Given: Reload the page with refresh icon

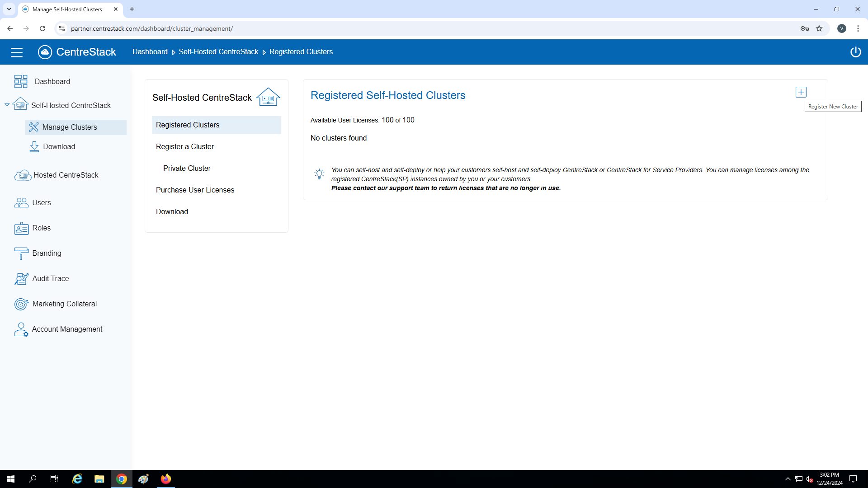Looking at the screenshot, I should [42, 28].
